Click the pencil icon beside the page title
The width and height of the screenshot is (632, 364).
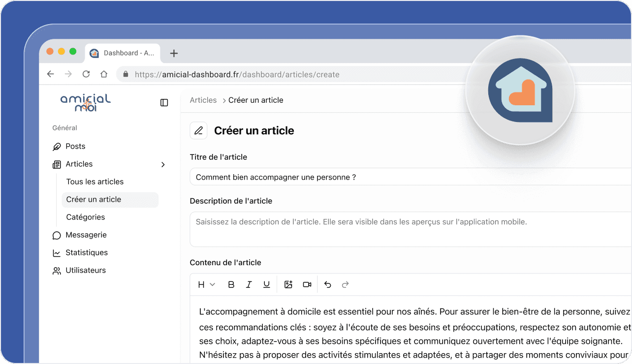[x=198, y=130]
